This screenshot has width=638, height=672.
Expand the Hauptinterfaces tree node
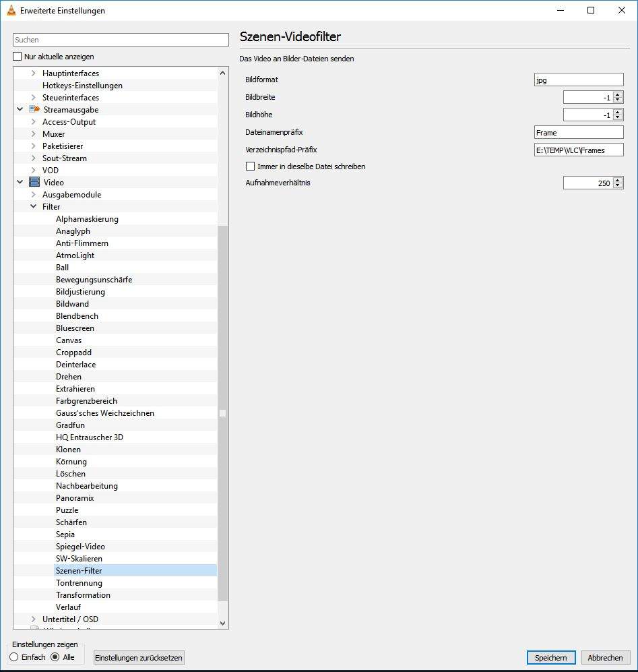(33, 73)
